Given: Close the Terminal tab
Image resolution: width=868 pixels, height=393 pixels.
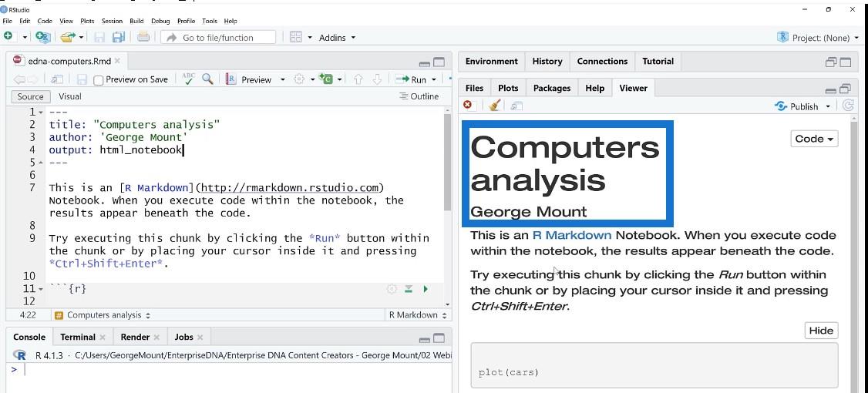Looking at the screenshot, I should click(102, 337).
